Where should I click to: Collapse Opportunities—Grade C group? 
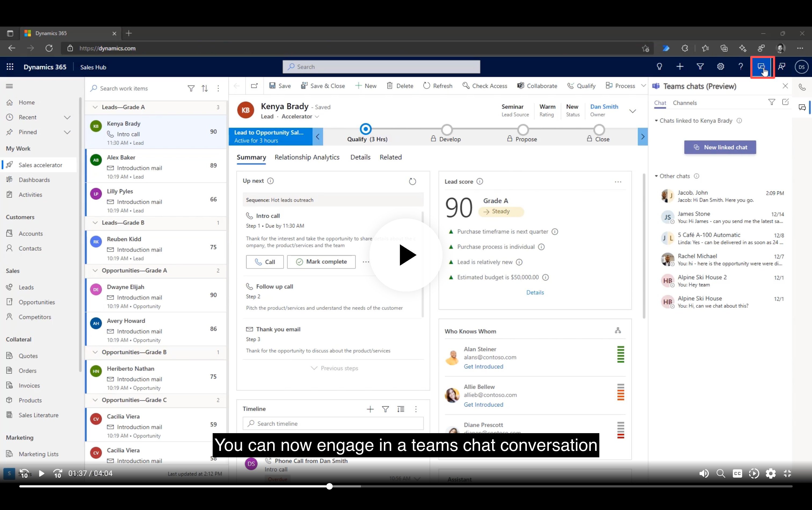[95, 400]
